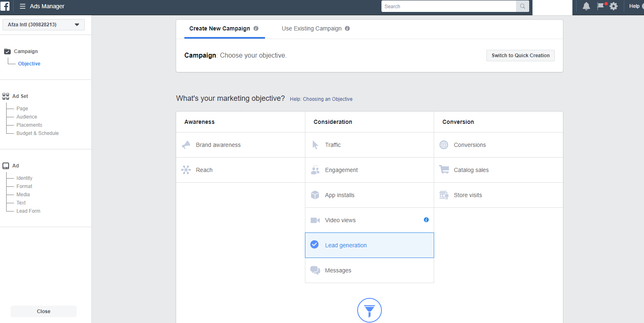Select Media under Ad
The image size is (644, 323).
point(23,195)
